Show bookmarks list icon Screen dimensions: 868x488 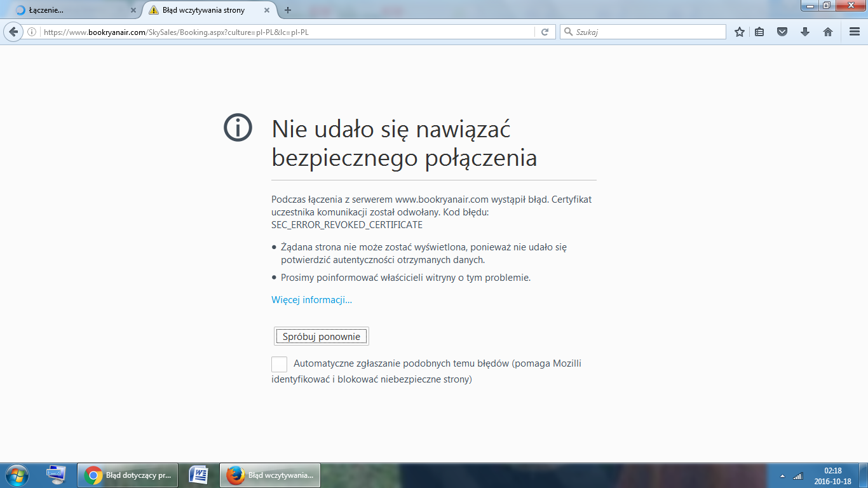759,32
